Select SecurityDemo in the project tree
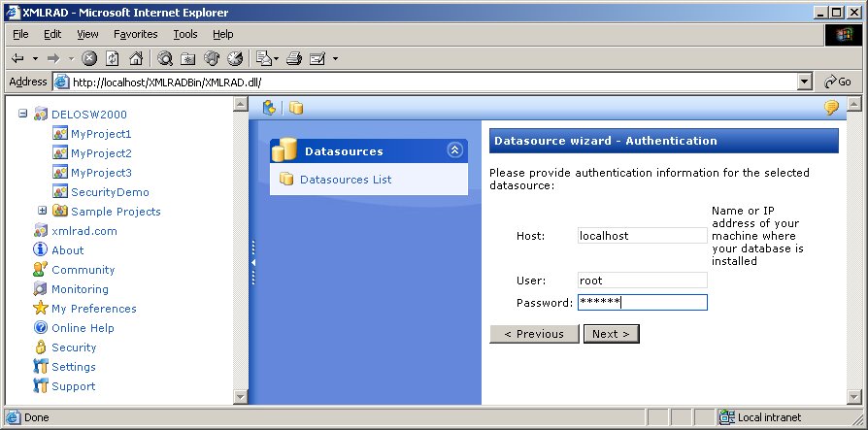 110,192
